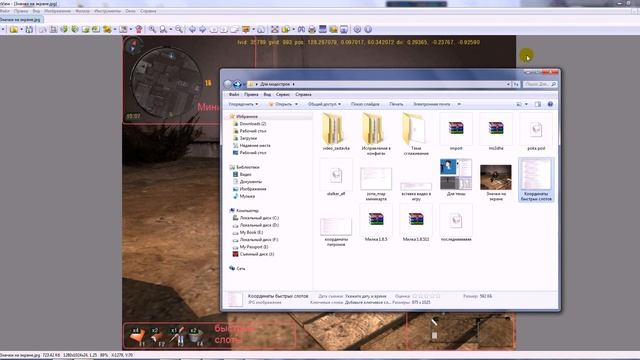The image size is (640, 360).
Task: Expand path arrow after 'Для модостроя' folder
Action: 293,84
